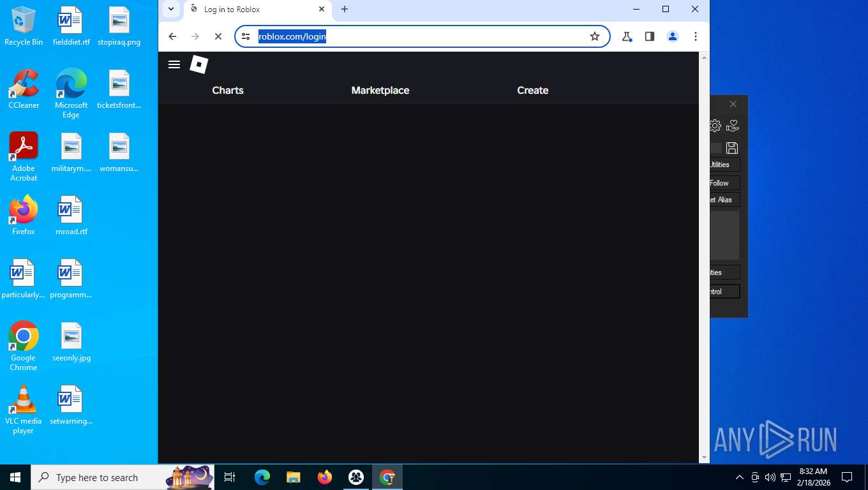868x490 pixels.
Task: Select stopiraq.png file
Action: click(x=119, y=26)
